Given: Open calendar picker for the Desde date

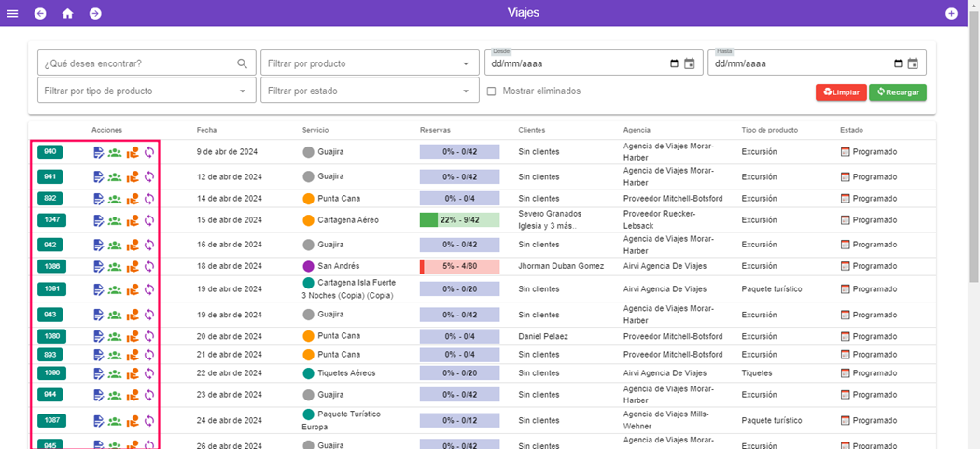Looking at the screenshot, I should click(690, 63).
